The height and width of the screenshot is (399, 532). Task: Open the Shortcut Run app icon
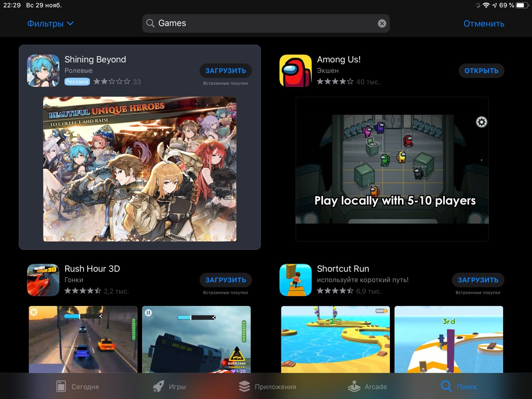296,280
